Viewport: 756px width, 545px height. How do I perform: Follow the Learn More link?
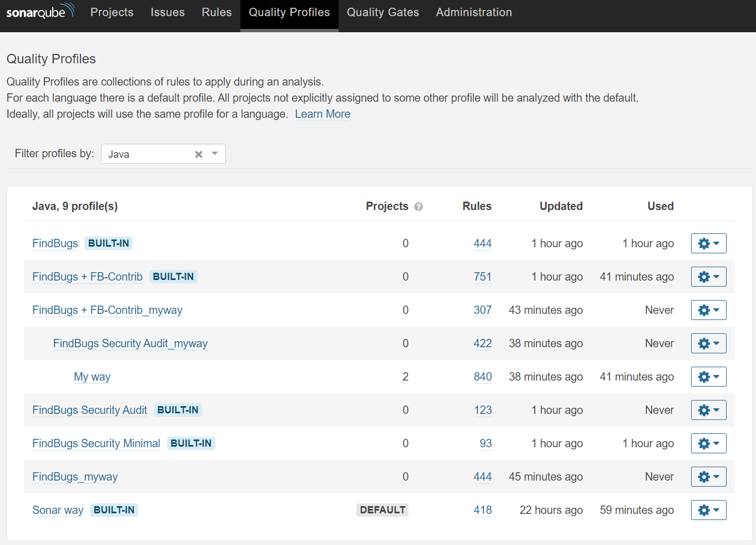(322, 114)
